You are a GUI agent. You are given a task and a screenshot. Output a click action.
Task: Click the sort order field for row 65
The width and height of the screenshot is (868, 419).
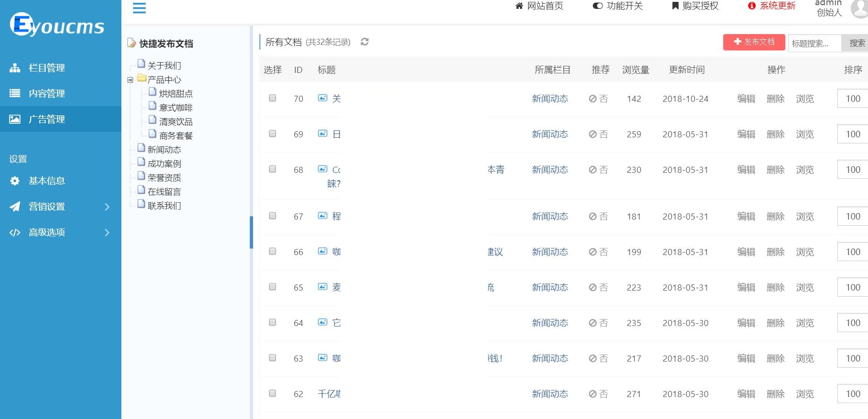pyautogui.click(x=853, y=287)
